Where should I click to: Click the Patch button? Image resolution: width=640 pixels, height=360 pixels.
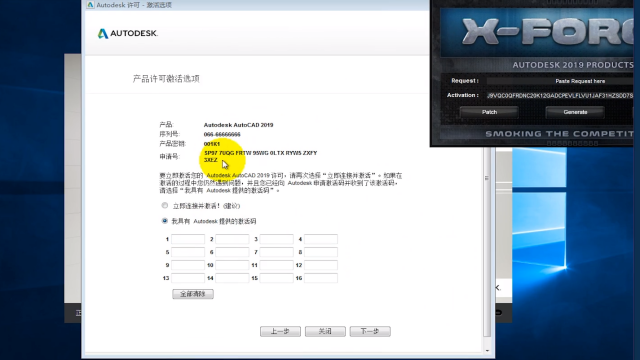(489, 112)
